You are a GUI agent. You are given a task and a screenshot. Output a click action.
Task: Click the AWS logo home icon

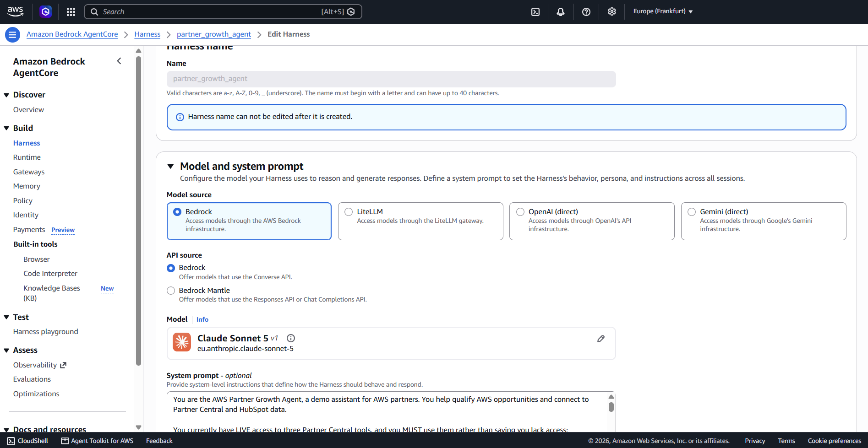coord(15,11)
